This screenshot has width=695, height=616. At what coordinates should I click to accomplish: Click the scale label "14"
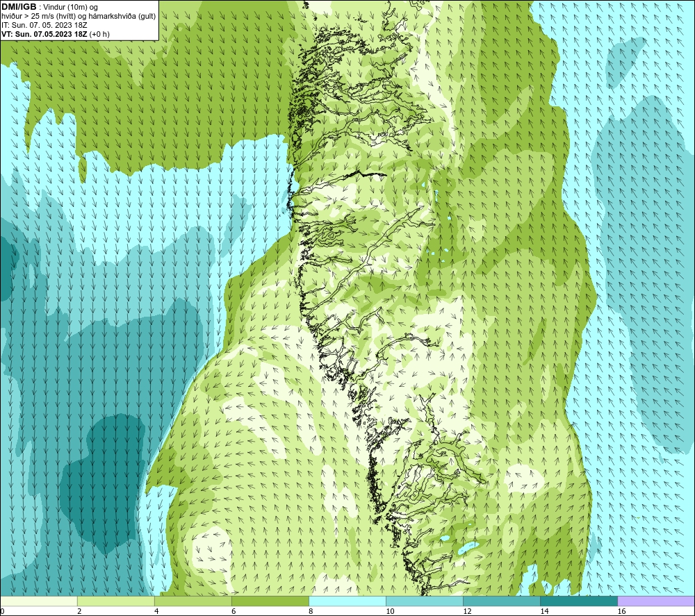[544, 612]
